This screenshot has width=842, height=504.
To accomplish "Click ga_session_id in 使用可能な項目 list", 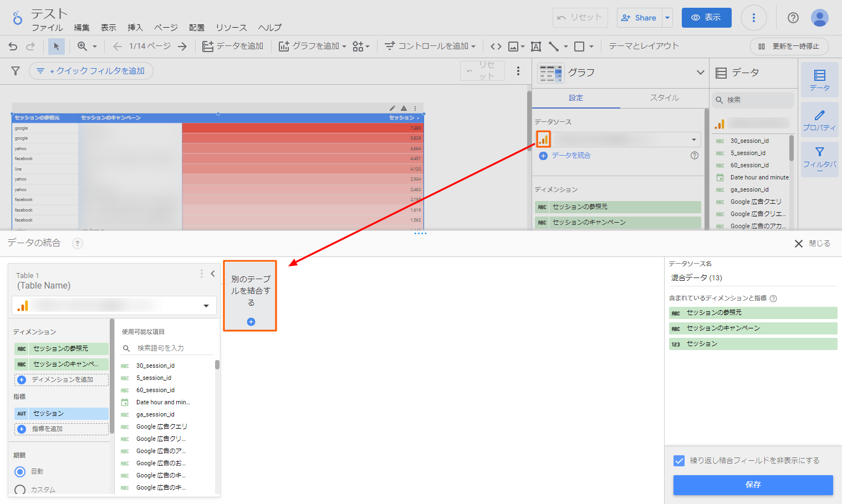I will click(x=155, y=415).
